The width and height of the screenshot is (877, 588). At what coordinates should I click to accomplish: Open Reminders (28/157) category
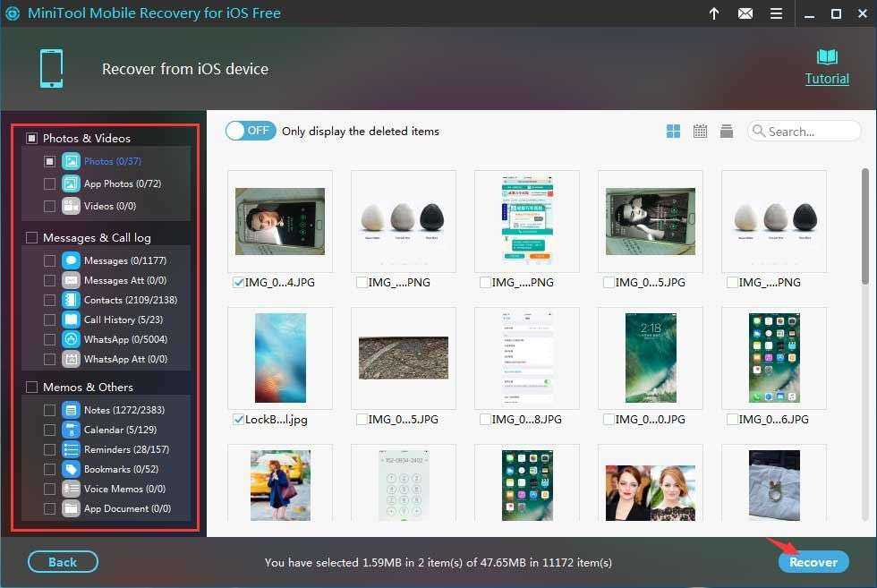[x=126, y=449]
